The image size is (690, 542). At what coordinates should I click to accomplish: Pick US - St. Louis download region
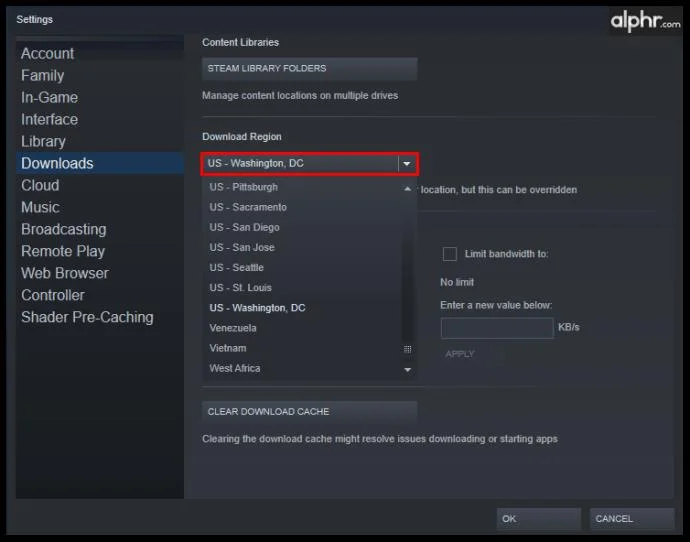[x=302, y=288]
